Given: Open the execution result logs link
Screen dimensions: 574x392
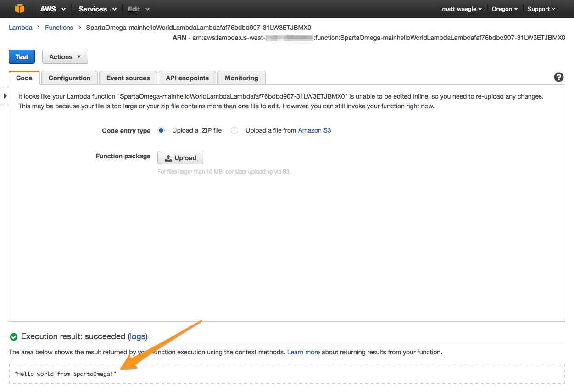Looking at the screenshot, I should (137, 336).
